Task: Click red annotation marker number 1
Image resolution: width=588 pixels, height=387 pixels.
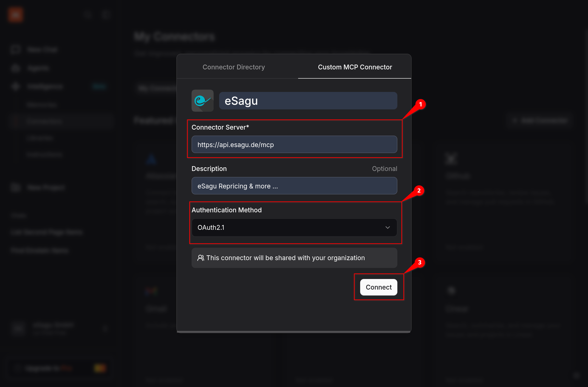Action: pos(420,104)
